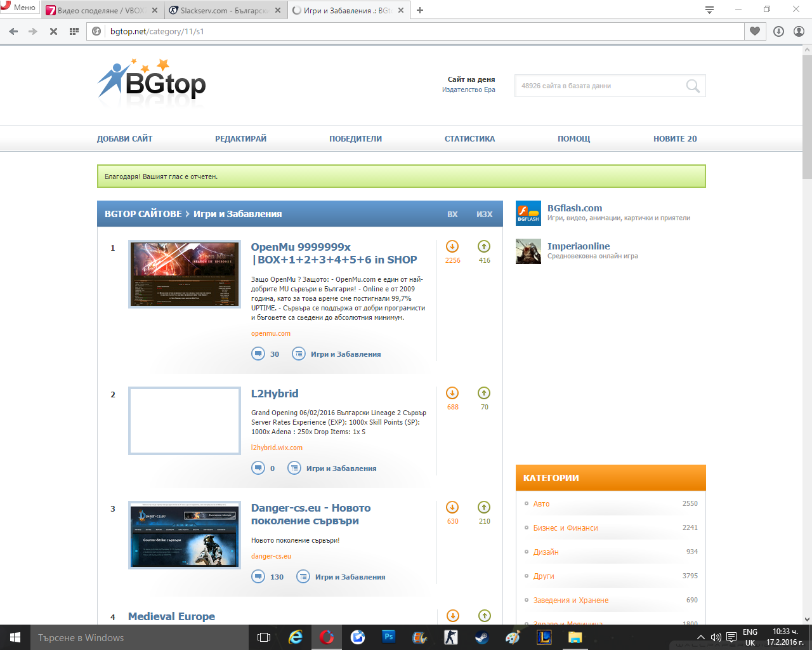Open the ПОБЕДИТЕЛИ menu item
Screen dimensions: 812x650
tap(355, 138)
